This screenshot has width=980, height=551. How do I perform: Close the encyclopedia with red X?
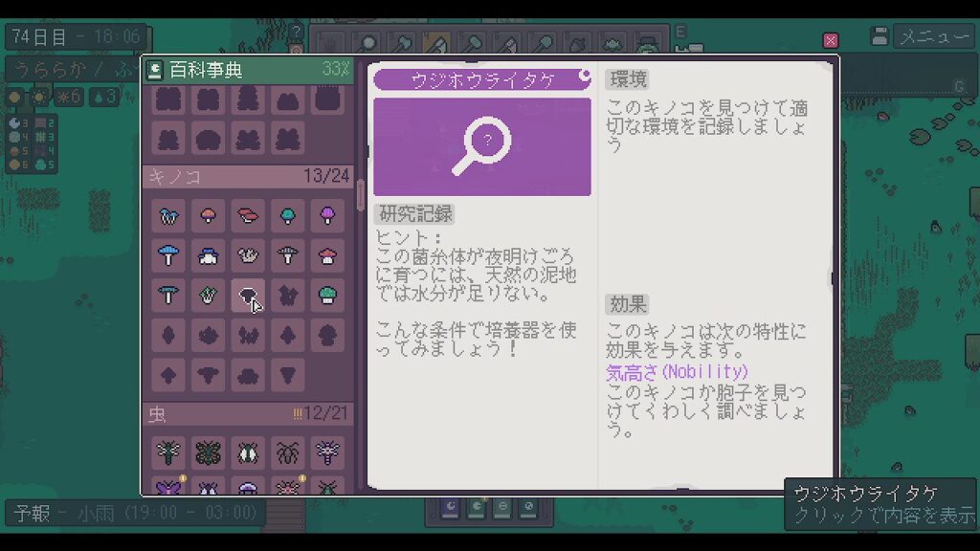(830, 40)
